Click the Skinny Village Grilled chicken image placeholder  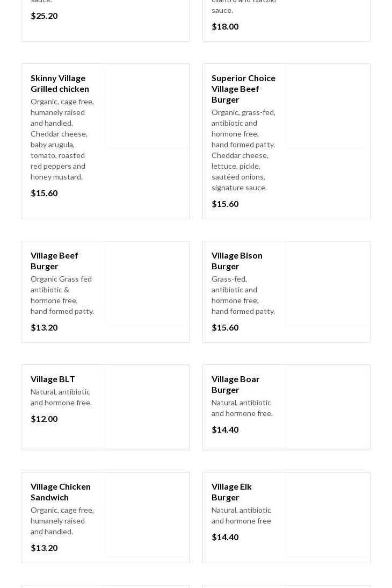point(147,106)
